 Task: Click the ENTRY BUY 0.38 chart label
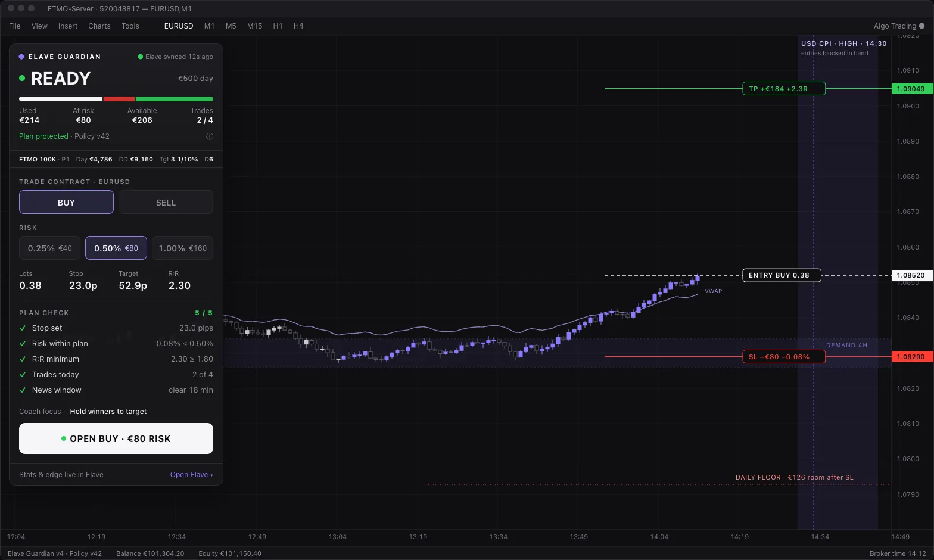coord(782,275)
